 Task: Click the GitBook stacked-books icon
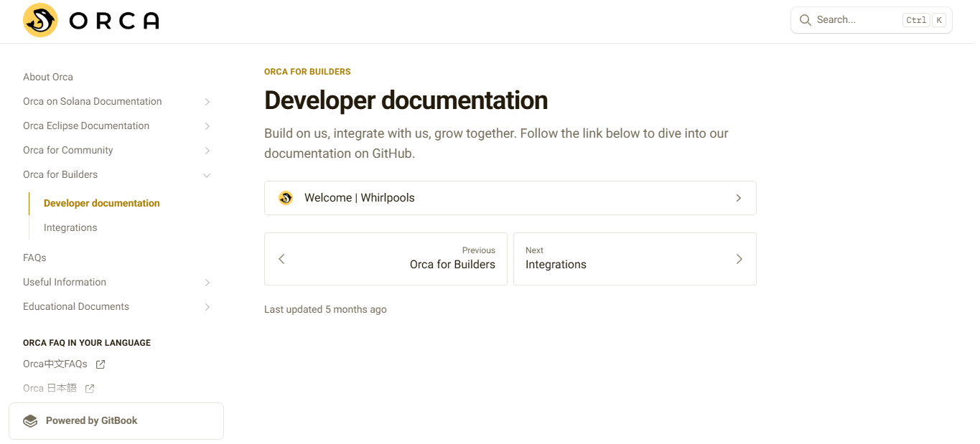click(x=30, y=421)
